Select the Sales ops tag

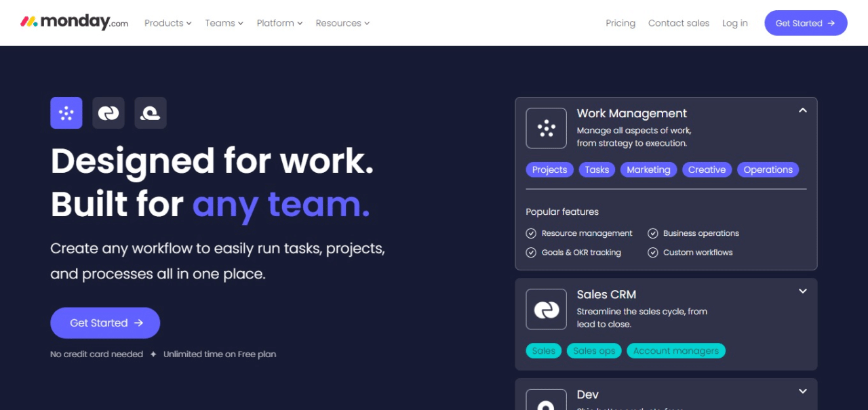click(x=594, y=350)
